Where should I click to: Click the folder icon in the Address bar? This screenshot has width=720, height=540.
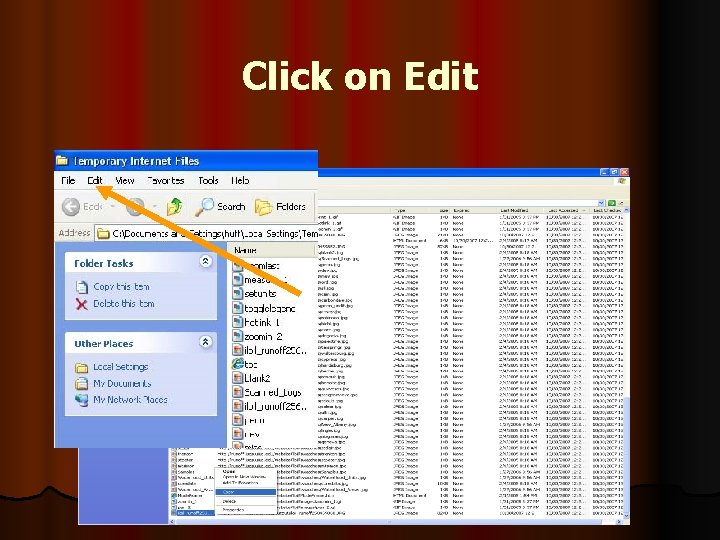(x=103, y=234)
